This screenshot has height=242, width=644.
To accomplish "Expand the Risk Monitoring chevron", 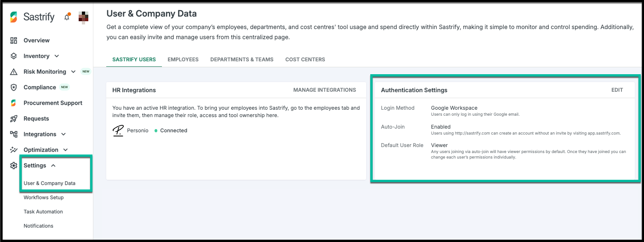I will pos(74,72).
